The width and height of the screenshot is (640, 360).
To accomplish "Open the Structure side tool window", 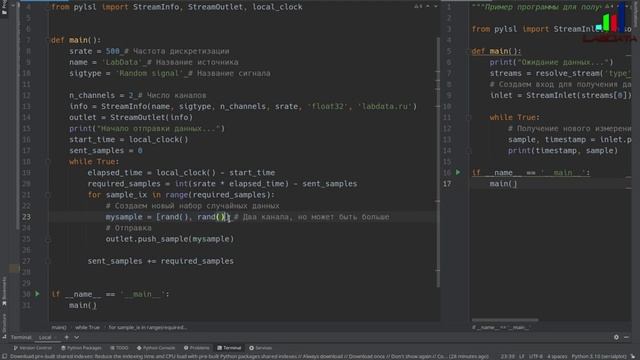I will (4, 325).
